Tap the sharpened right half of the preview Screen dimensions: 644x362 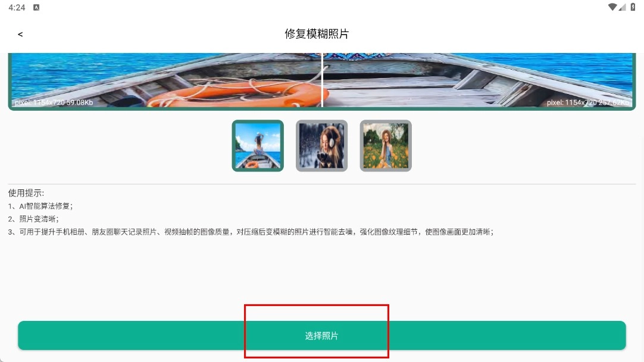(x=479, y=80)
